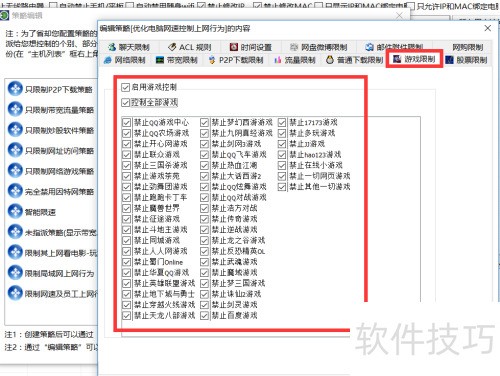Click the monitor icon on 带宽限制 tab
This screenshot has height=376, width=500.
[x=160, y=60]
